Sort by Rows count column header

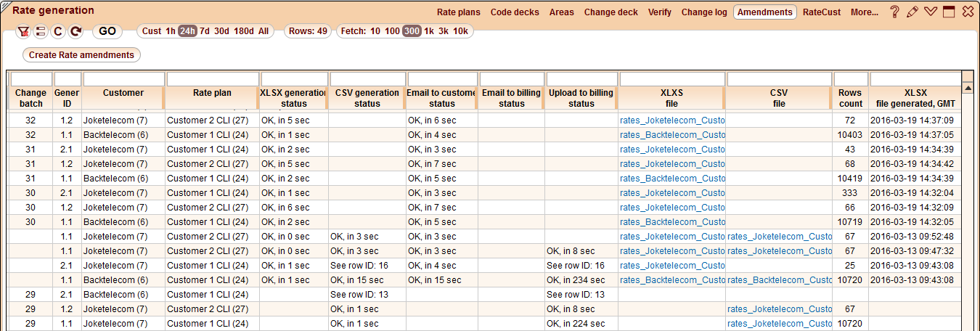point(850,98)
